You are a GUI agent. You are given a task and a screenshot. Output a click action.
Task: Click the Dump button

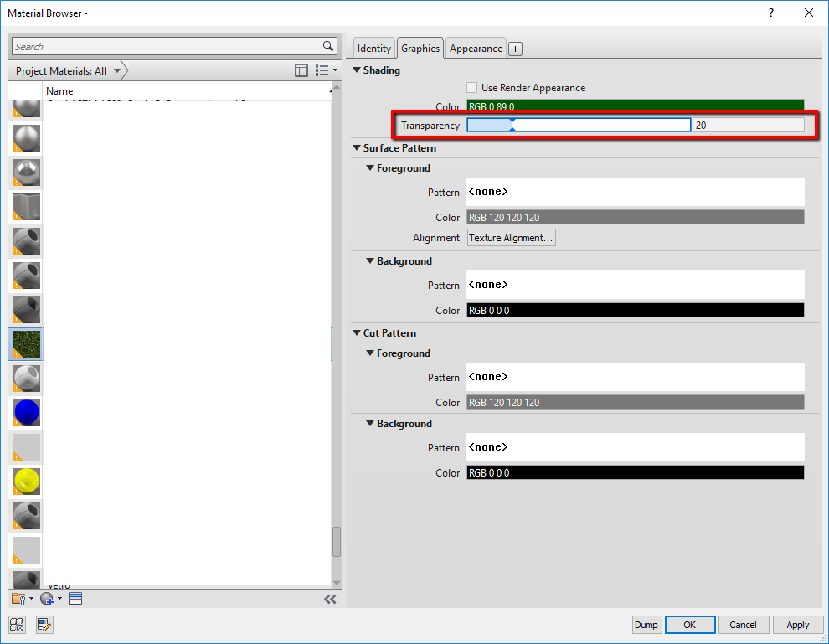pos(646,624)
